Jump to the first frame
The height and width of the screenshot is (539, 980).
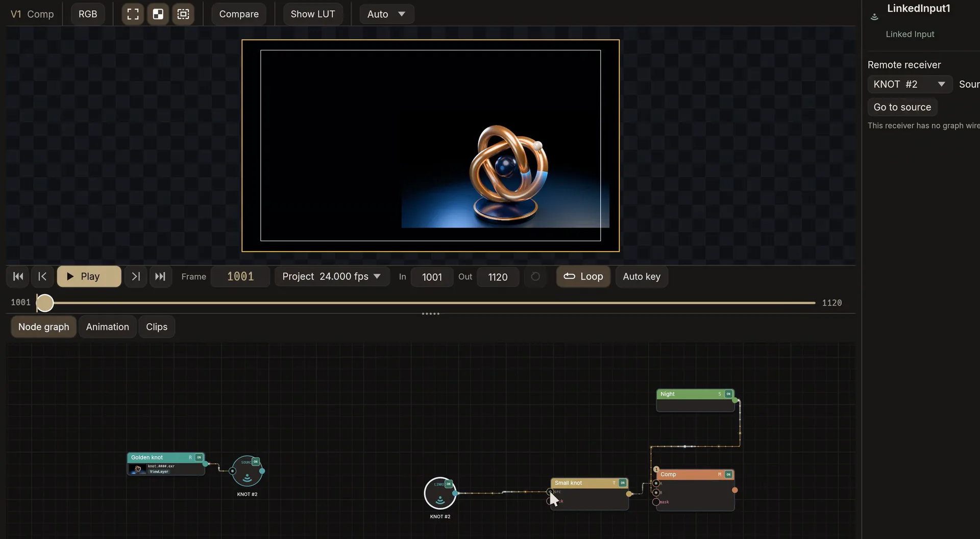click(18, 276)
